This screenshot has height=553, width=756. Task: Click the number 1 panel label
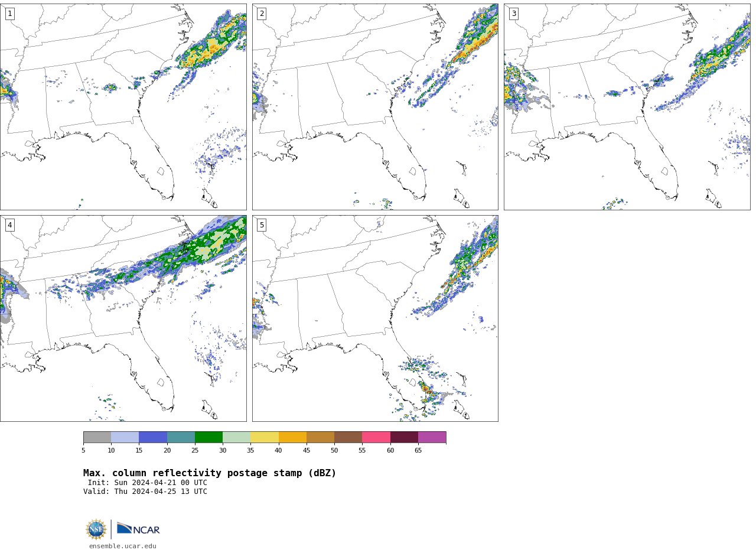pyautogui.click(x=9, y=14)
